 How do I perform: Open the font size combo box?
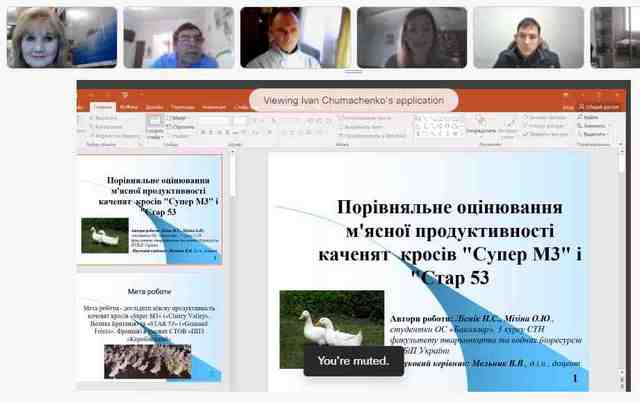(x=240, y=121)
